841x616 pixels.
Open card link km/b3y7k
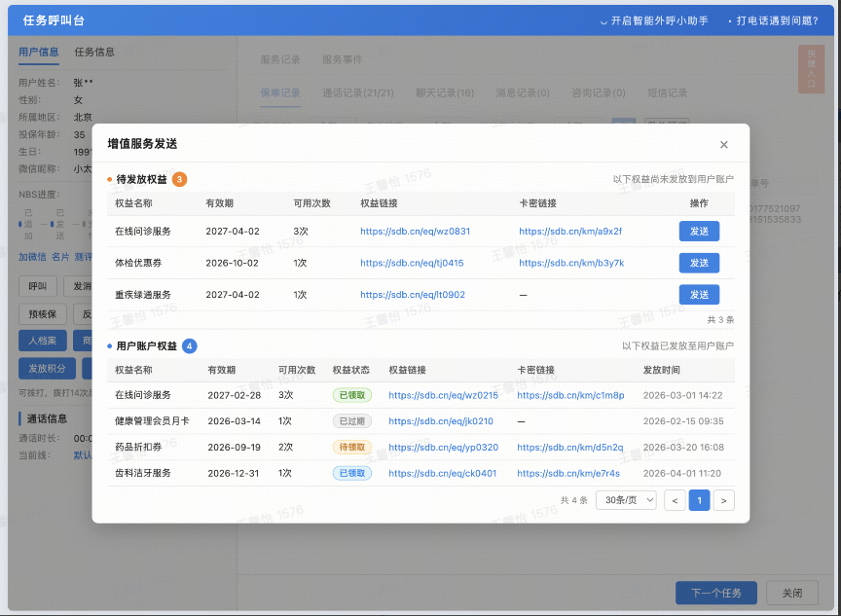(571, 263)
